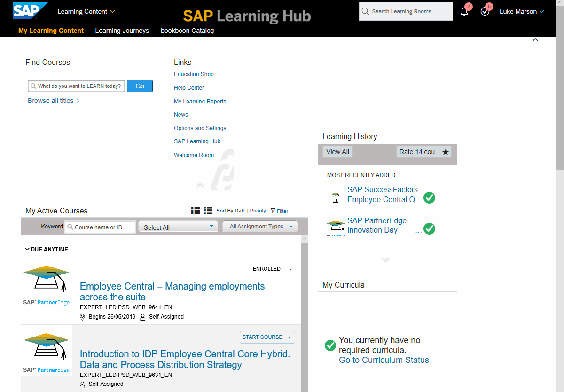Screen dimensions: 564x392
Task: Collapse the DUE ANYTIME section
Action: point(27,249)
